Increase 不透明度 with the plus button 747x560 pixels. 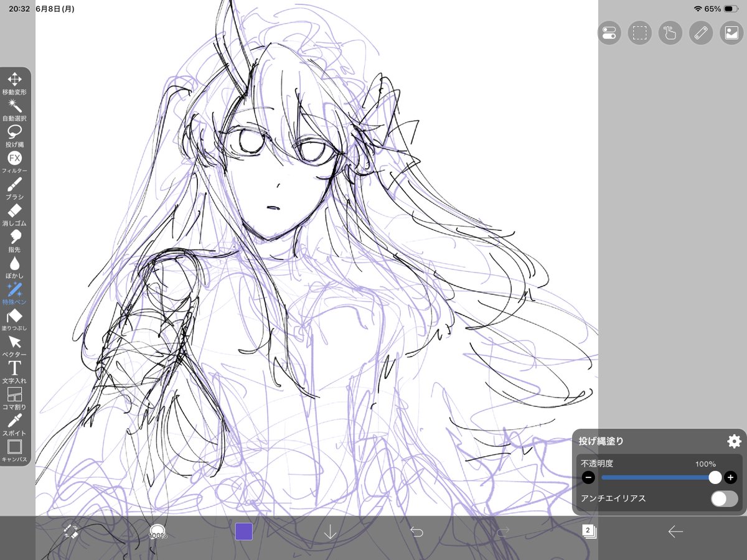point(731,478)
